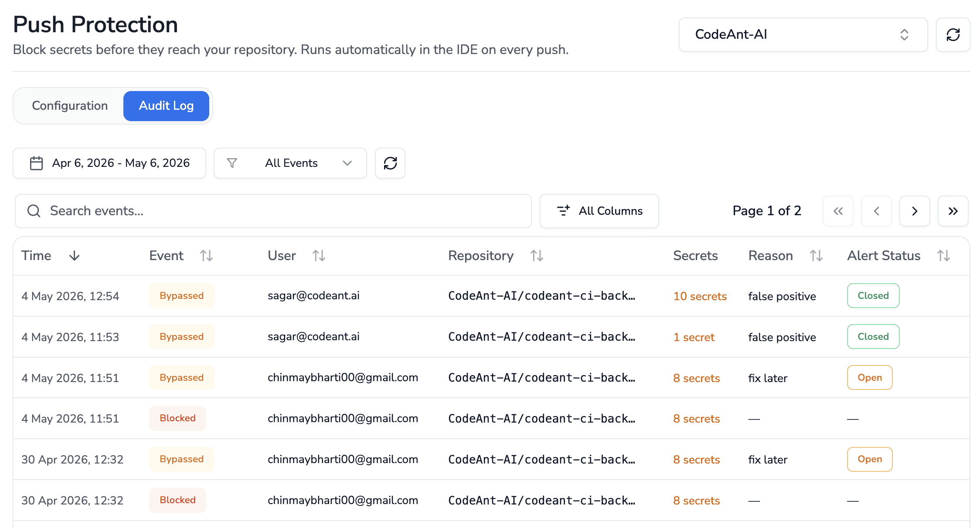This screenshot has width=980, height=528.
Task: Open the All Columns chooser
Action: click(x=599, y=211)
